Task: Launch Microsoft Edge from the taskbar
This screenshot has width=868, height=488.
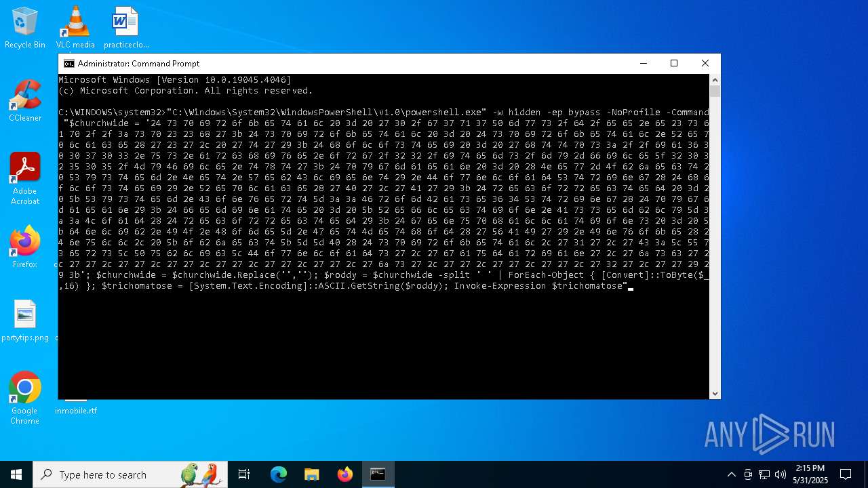Action: click(x=279, y=474)
